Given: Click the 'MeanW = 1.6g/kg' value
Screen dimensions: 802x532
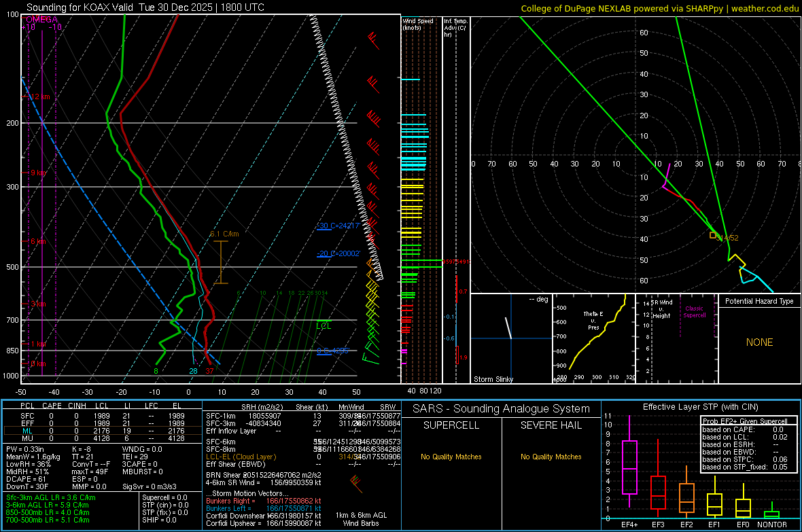Looking at the screenshot, I should (x=33, y=457).
